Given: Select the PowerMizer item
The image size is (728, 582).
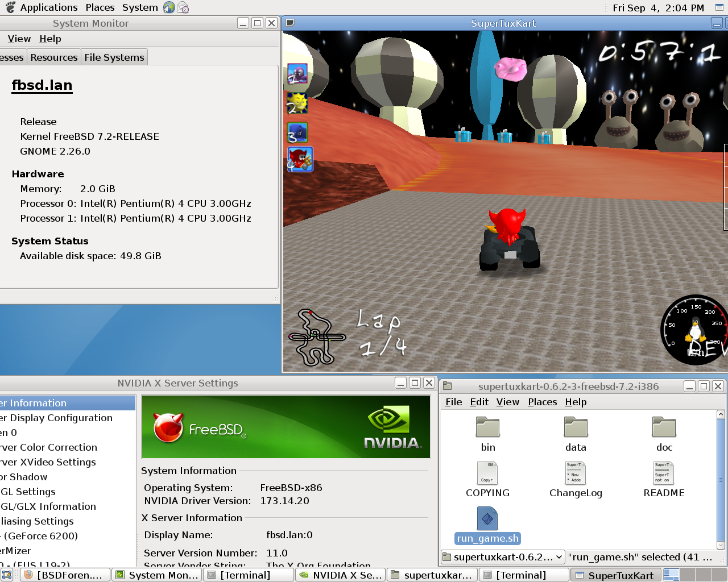Looking at the screenshot, I should click(68, 551).
